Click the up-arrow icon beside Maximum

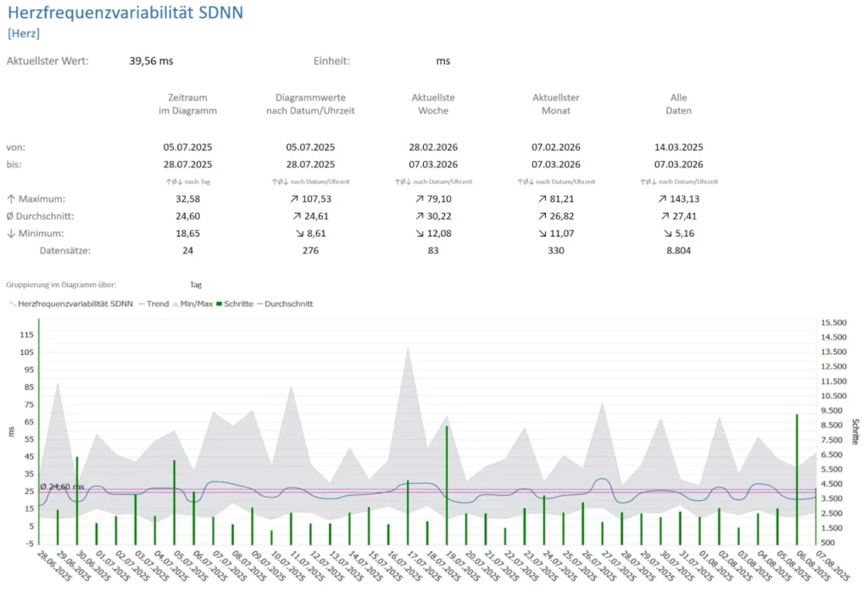[x=10, y=199]
